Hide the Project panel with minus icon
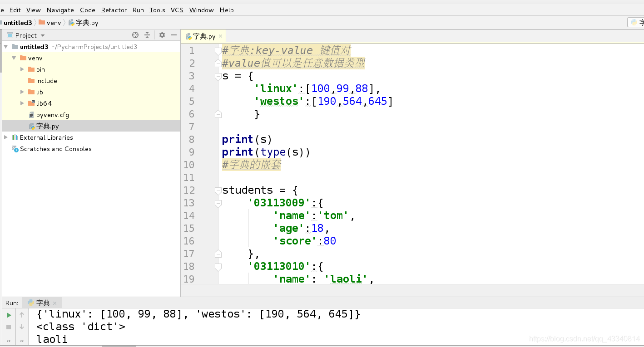This screenshot has width=644, height=347. point(174,35)
